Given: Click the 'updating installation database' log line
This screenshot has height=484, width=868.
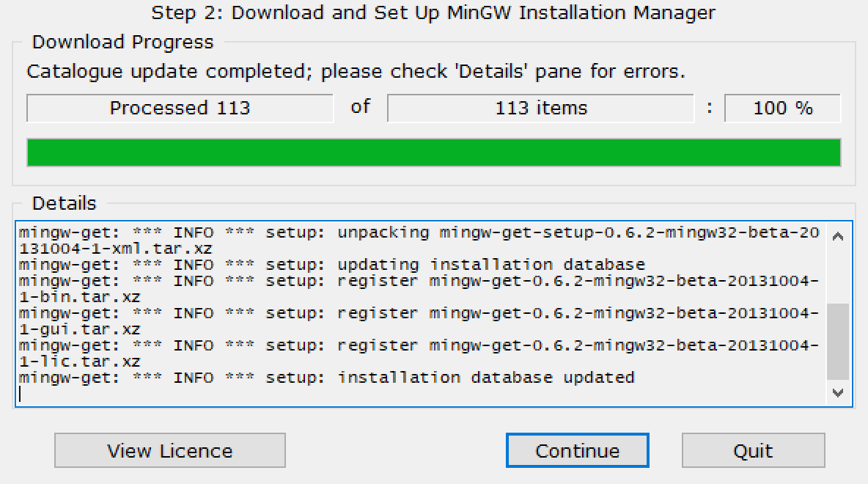Looking at the screenshot, I should [332, 265].
